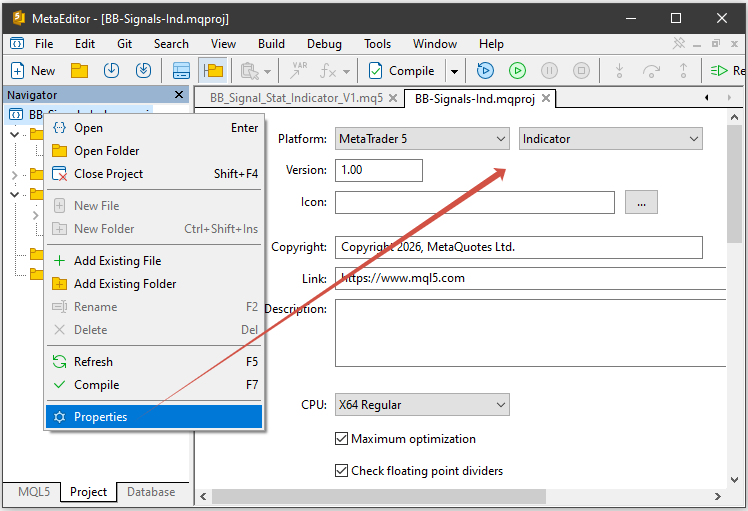Close the Navigator panel
748x511 pixels.
179,94
